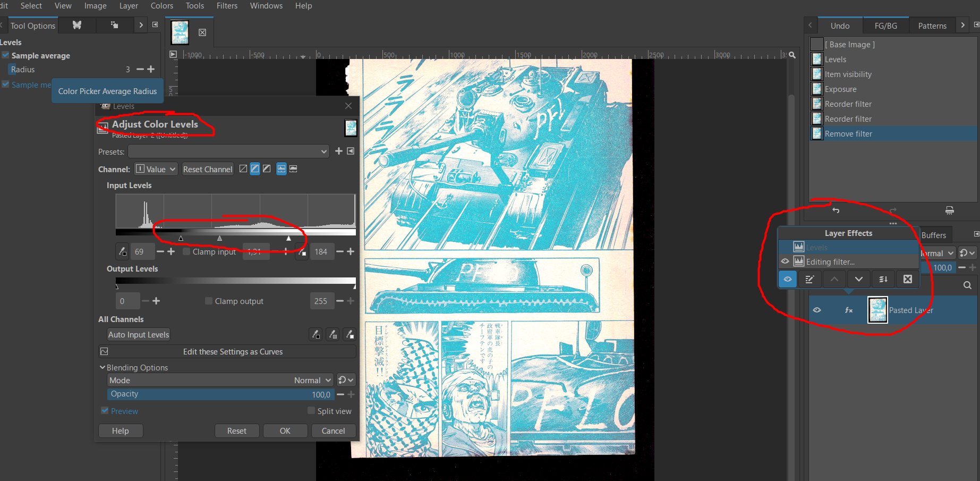
Task: Click the low input value field 69
Action: pyautogui.click(x=142, y=251)
